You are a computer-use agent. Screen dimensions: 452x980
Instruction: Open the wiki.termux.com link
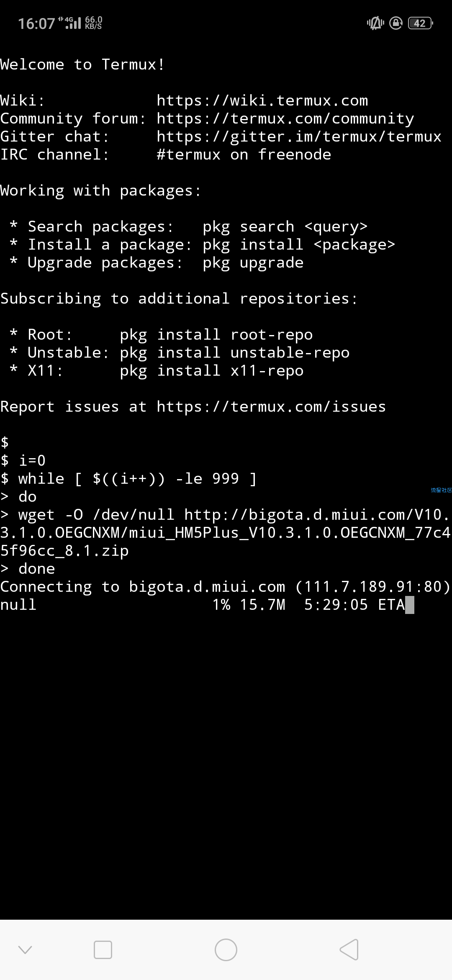point(262,101)
